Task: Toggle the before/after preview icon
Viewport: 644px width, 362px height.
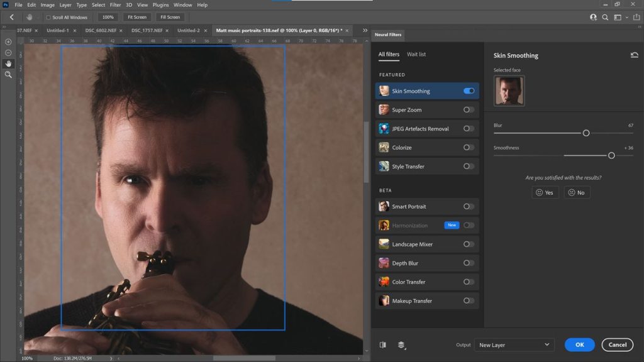Action: click(382, 344)
